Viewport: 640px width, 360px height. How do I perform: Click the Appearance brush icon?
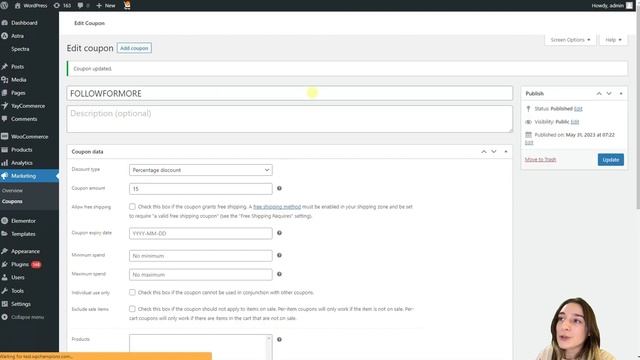click(4, 251)
